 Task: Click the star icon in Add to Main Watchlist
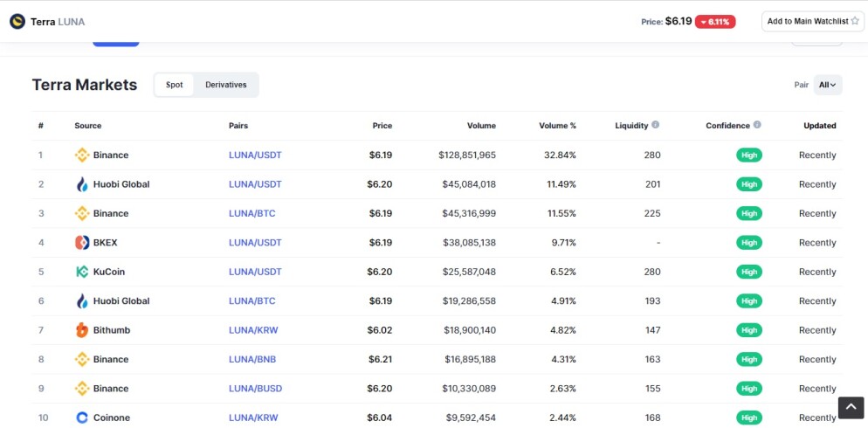click(855, 21)
